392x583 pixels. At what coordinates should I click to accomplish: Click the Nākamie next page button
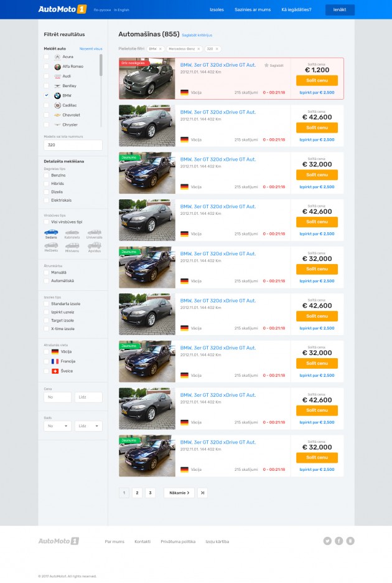[179, 493]
